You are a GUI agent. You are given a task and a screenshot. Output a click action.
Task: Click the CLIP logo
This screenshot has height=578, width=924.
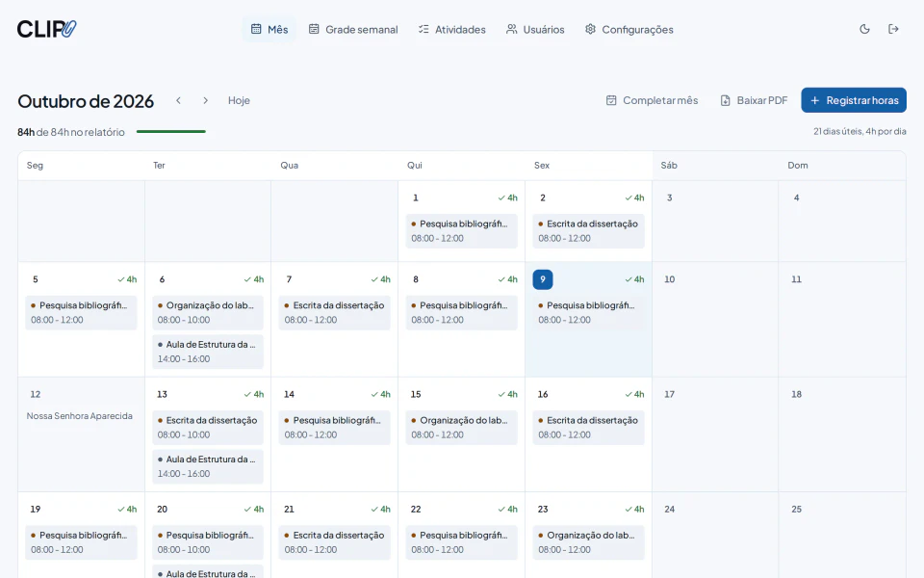point(46,29)
